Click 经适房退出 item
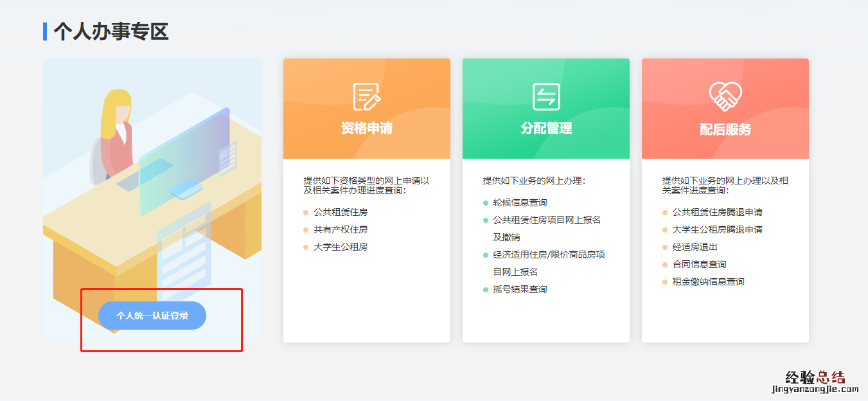 [695, 247]
